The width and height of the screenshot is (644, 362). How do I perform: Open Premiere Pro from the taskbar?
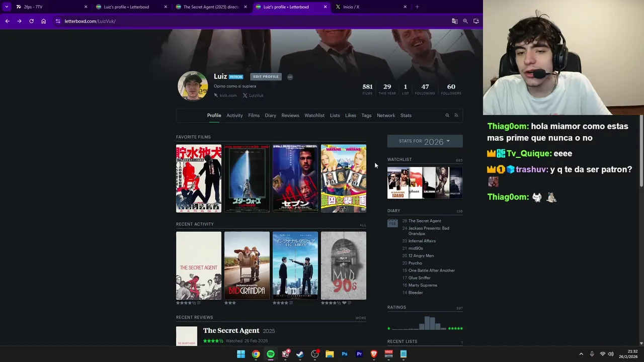pos(359,354)
